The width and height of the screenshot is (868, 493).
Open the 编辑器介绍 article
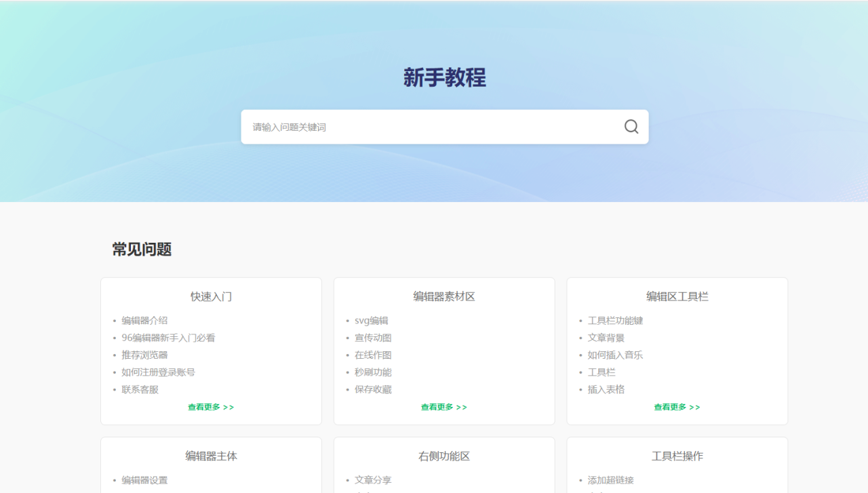(144, 321)
